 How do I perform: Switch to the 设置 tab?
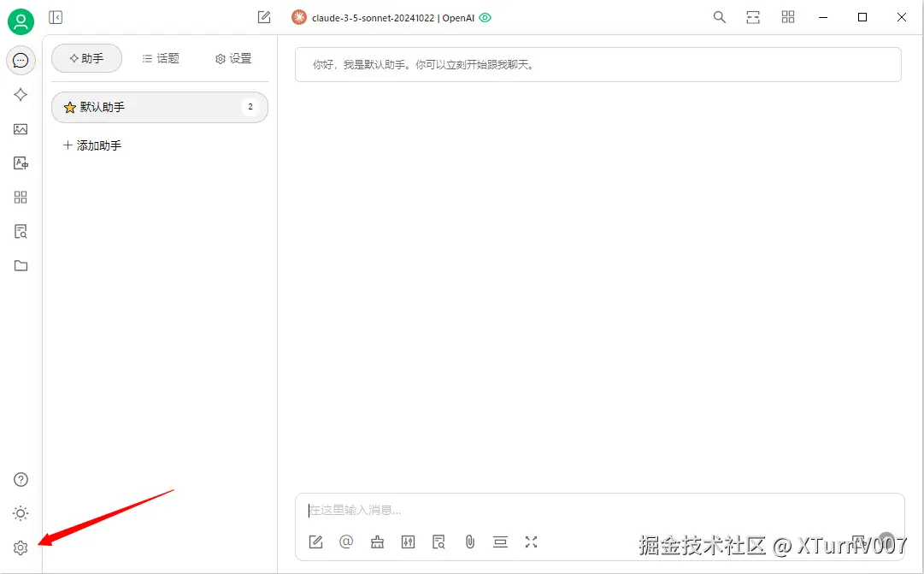click(x=233, y=58)
